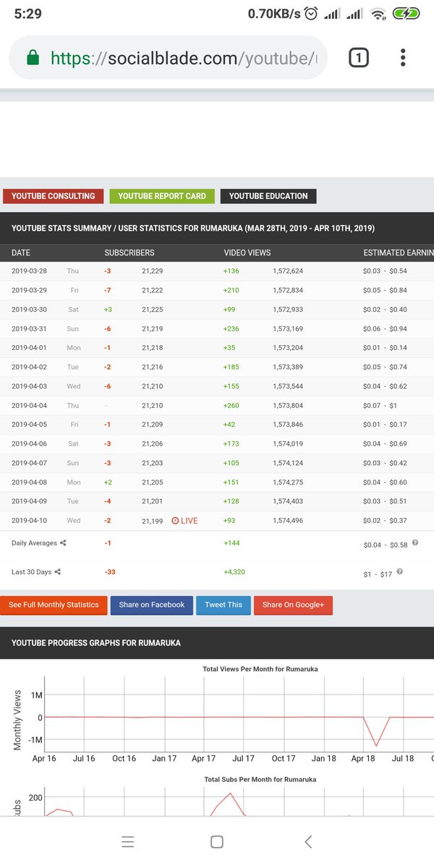
Task: Tap the alarm clock status bar icon
Action: pos(311,14)
